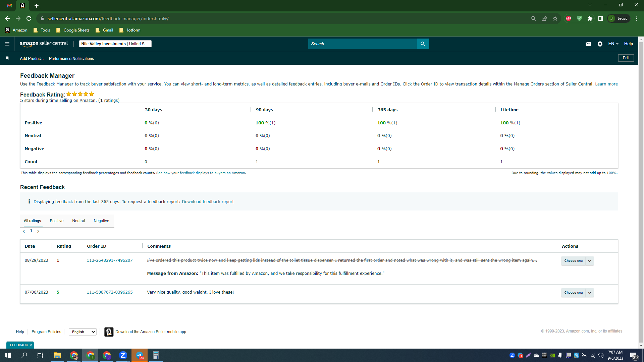The image size is (644, 362).
Task: Open the messages envelope icon
Action: 588,44
